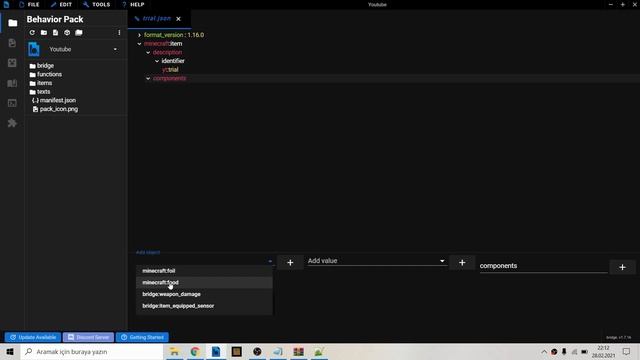Click the components edit input field

click(x=544, y=266)
